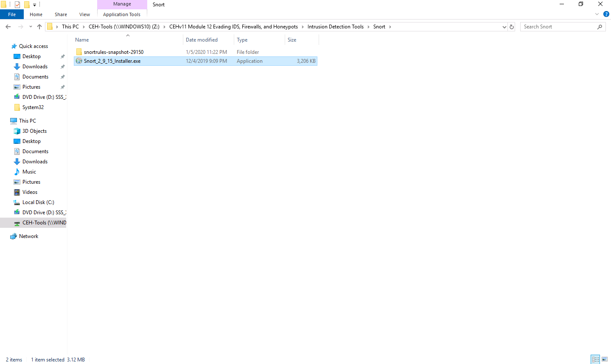Open the Customize Quick Access Toolbar dropdown
611x364 pixels.
[35, 5]
